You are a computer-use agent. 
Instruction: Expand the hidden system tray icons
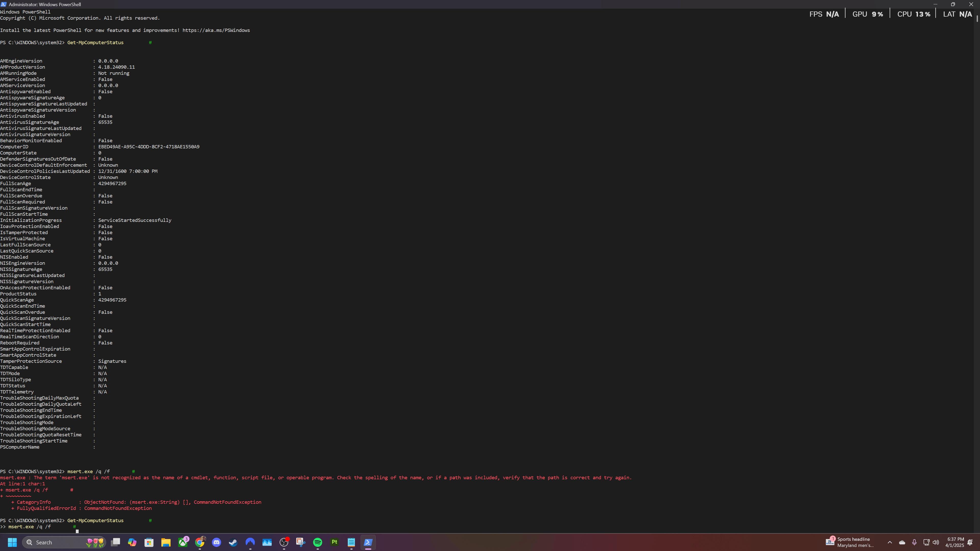point(889,542)
